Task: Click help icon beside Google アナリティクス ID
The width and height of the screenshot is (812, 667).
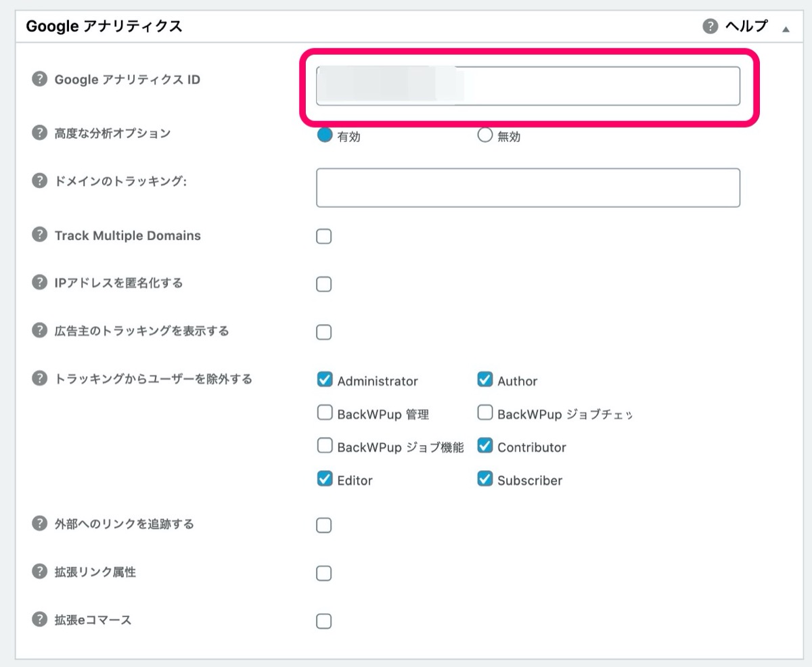Action: tap(40, 79)
